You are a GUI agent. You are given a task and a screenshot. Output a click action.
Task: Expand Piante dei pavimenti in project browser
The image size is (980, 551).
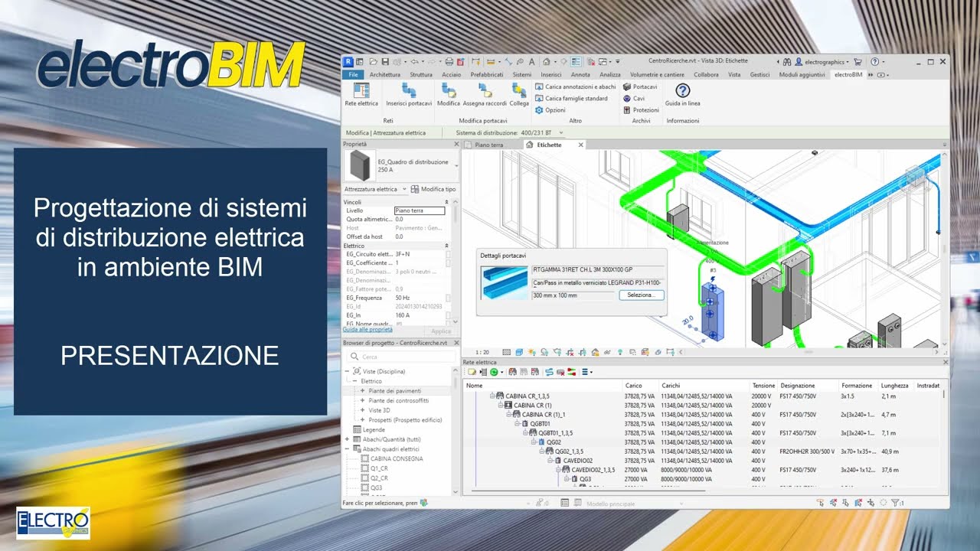362,391
